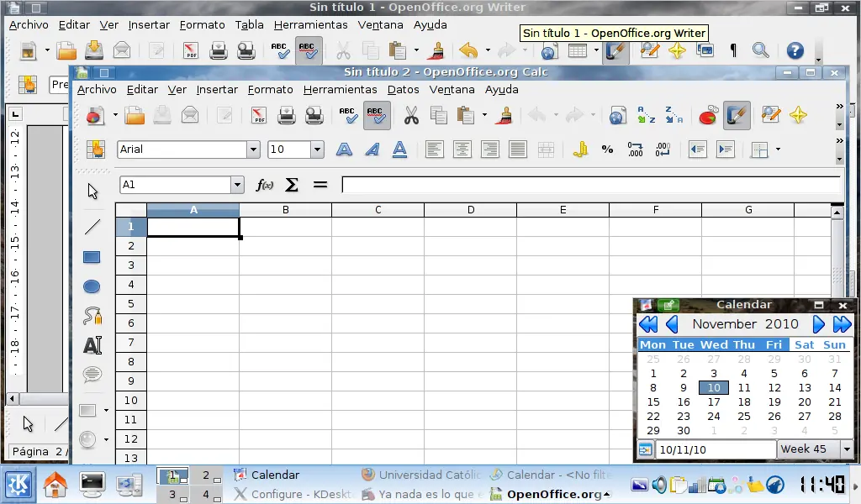Toggle Show Draw Functions in Calc
The height and width of the screenshot is (504, 861).
point(737,115)
